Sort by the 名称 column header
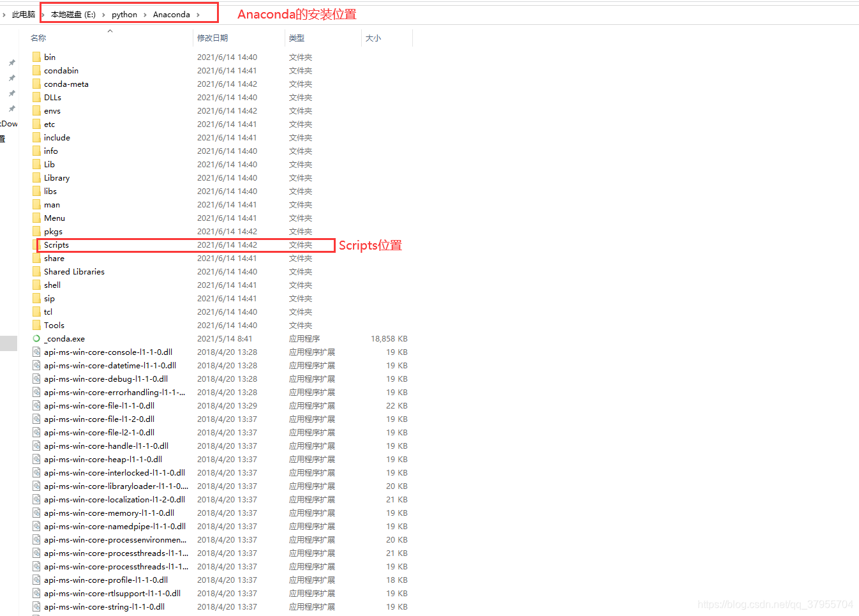859x616 pixels. click(x=38, y=38)
